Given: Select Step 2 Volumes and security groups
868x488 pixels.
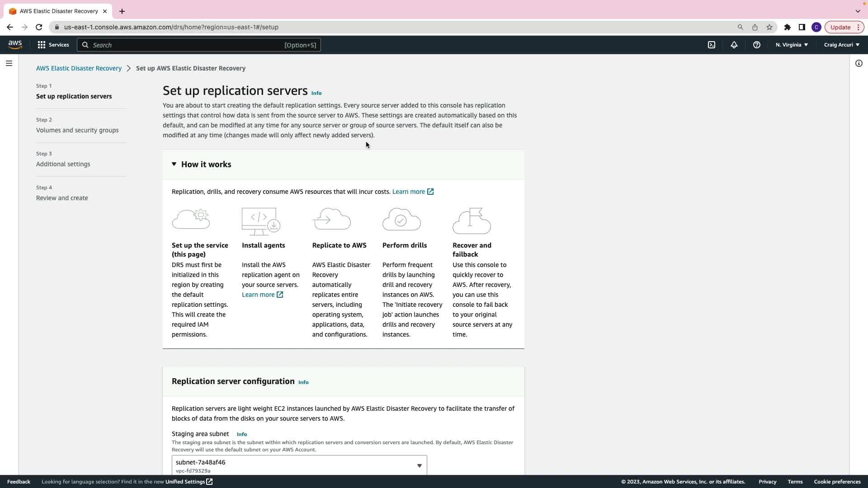Looking at the screenshot, I should (77, 130).
